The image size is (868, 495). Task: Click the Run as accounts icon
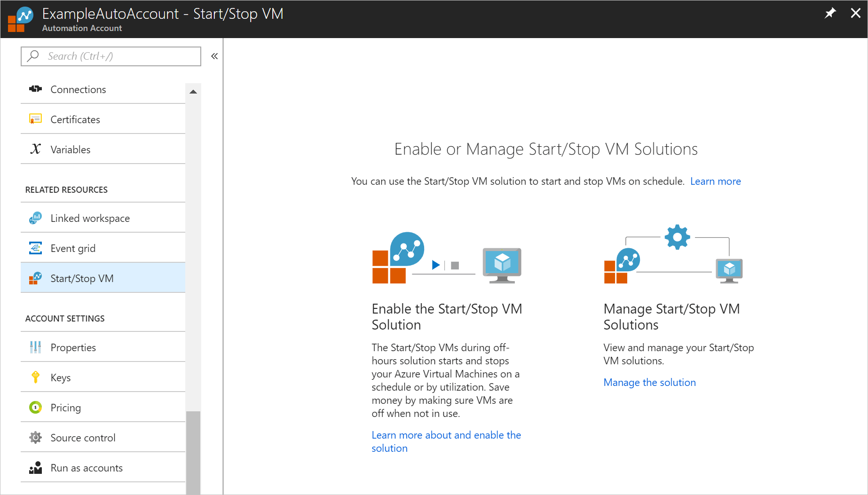[x=35, y=468]
